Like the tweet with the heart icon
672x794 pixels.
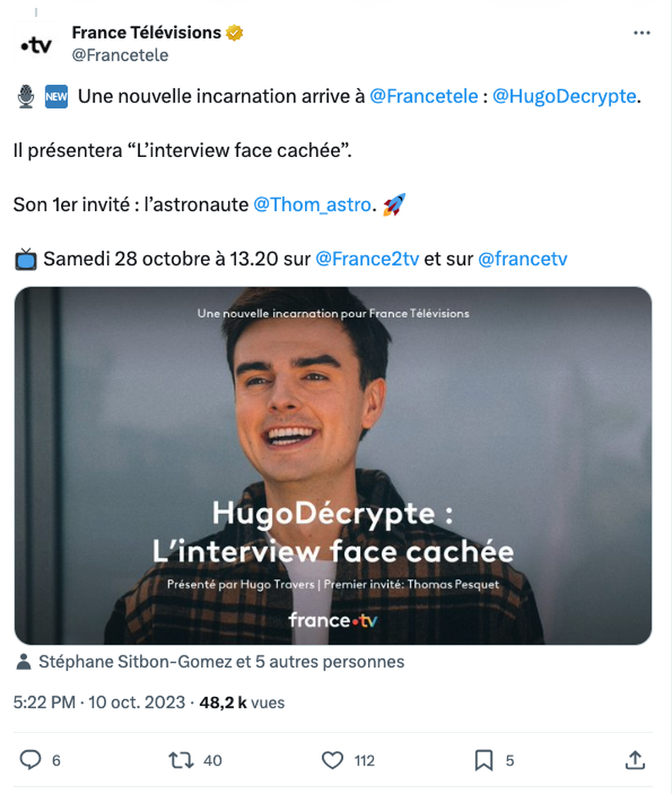332,760
